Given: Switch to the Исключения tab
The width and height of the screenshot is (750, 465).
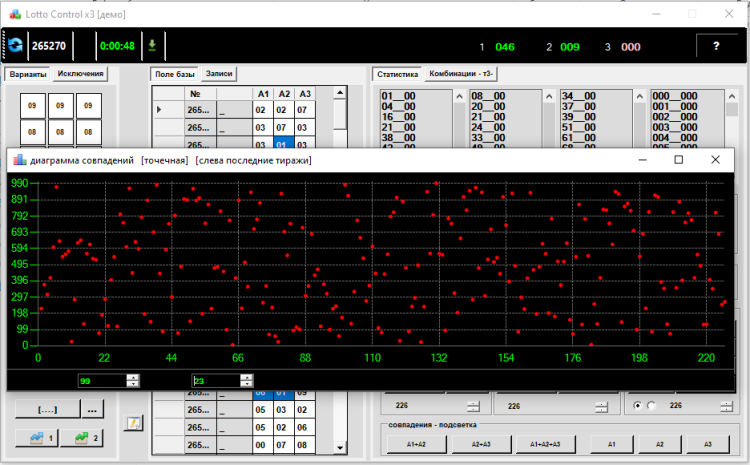Looking at the screenshot, I should [81, 74].
